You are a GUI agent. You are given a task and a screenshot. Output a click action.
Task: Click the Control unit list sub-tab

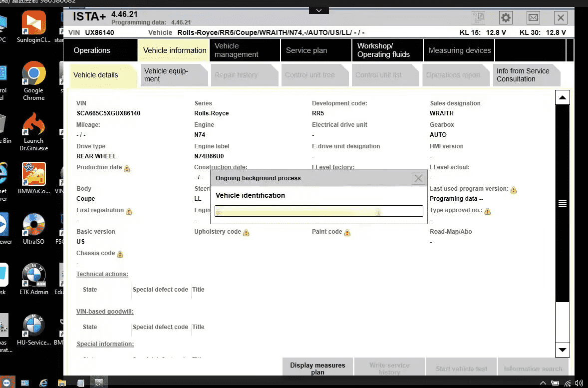point(385,75)
